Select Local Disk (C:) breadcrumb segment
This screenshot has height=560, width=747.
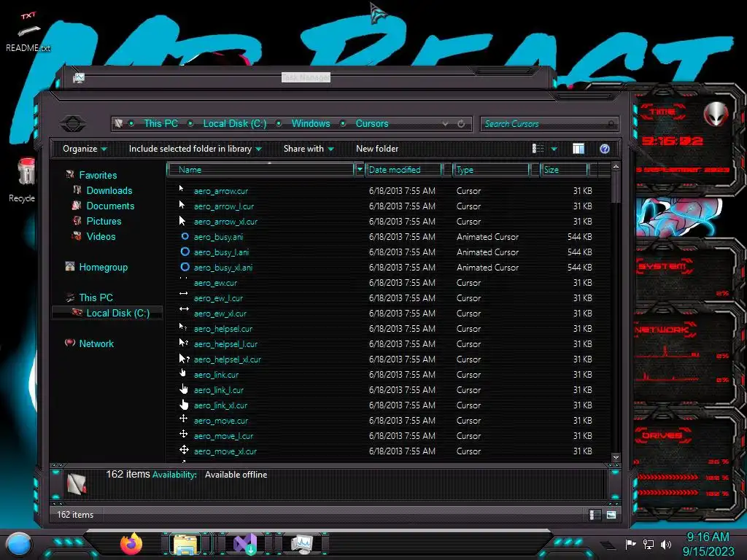234,123
